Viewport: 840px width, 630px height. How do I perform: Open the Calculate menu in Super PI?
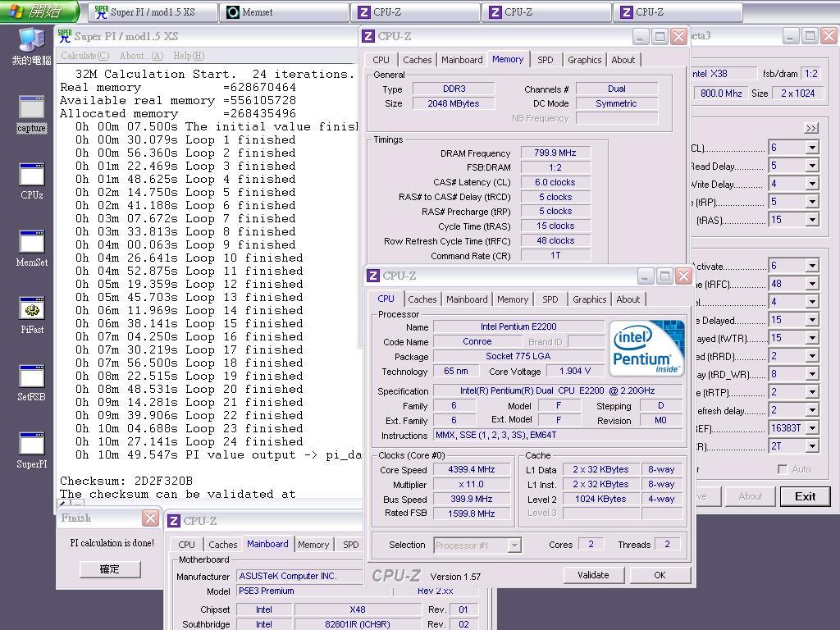[84, 56]
